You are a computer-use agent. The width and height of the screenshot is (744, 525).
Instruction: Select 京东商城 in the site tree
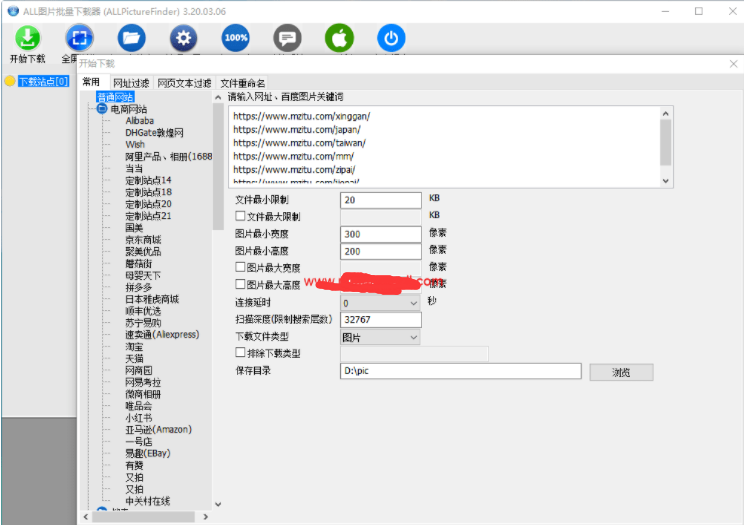143,240
